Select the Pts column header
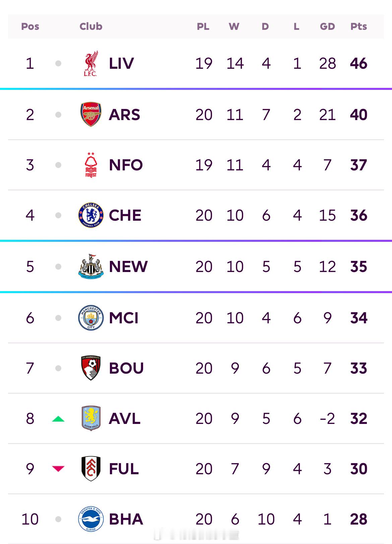Image resolution: width=392 pixels, height=544 pixels. [x=358, y=26]
